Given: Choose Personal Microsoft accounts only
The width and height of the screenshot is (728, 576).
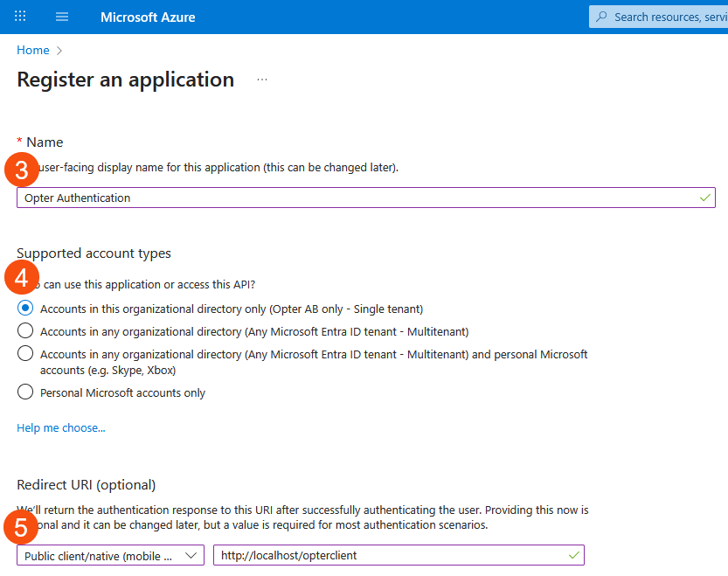Looking at the screenshot, I should coord(25,392).
